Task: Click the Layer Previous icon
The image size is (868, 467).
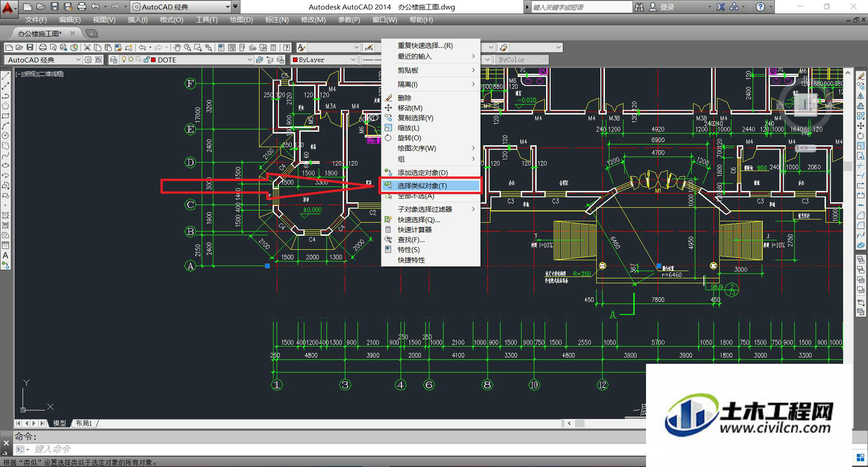Action: tap(270, 60)
